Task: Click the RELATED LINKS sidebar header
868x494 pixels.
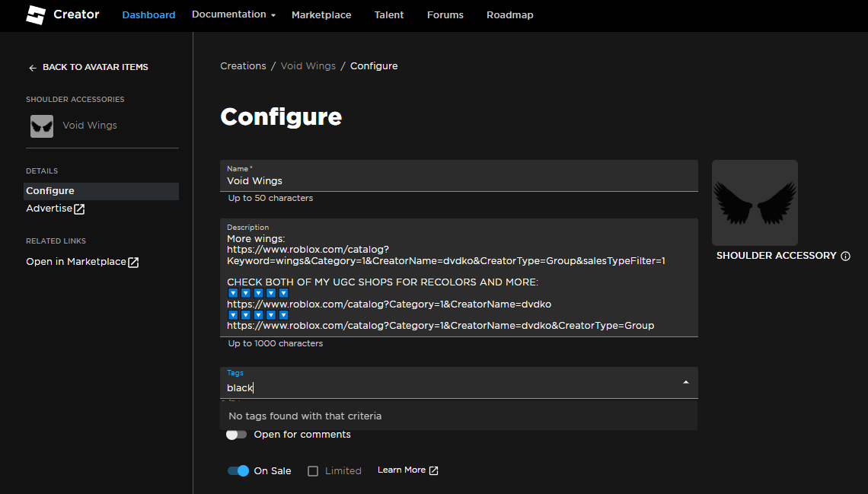Action: [56, 241]
